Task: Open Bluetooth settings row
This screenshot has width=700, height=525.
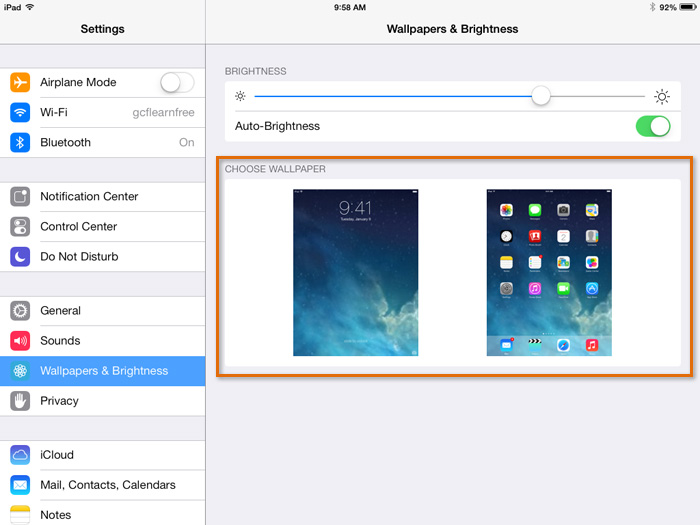Action: tap(103, 142)
